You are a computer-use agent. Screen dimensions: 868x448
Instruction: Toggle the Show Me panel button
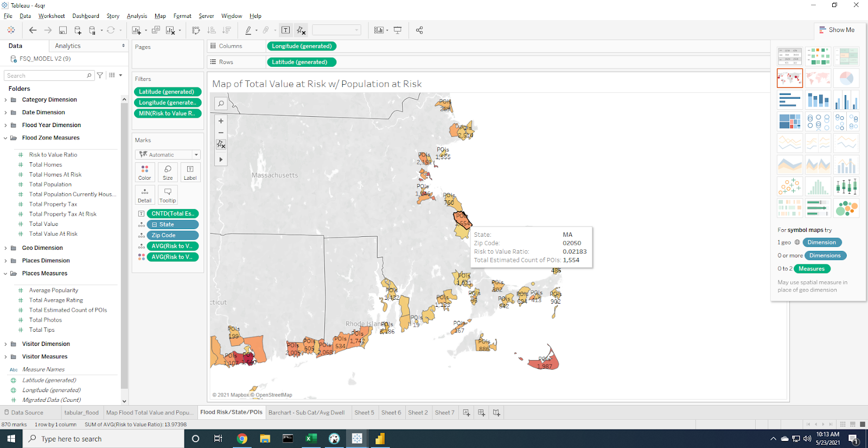coord(837,30)
